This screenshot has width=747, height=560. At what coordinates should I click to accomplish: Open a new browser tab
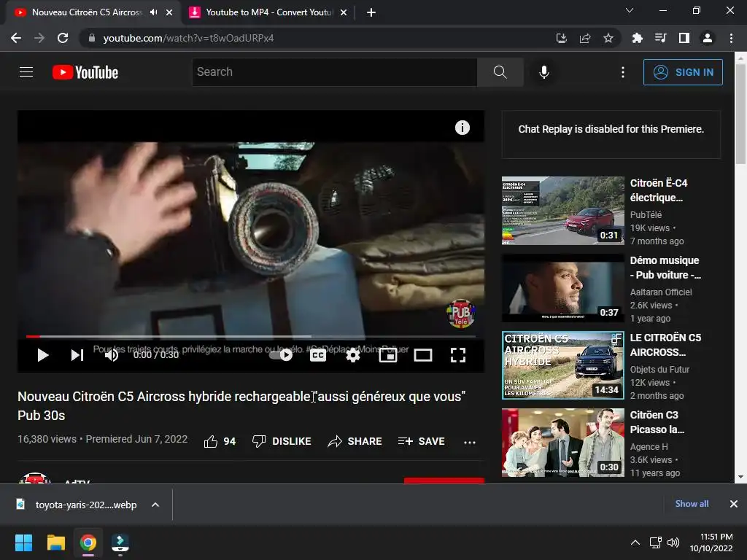coord(371,12)
